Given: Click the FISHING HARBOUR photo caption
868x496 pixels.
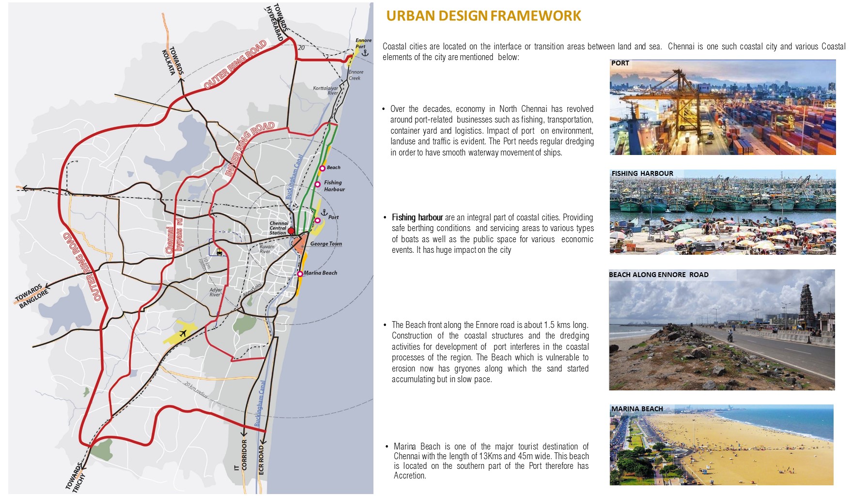Looking at the screenshot, I should tap(642, 173).
